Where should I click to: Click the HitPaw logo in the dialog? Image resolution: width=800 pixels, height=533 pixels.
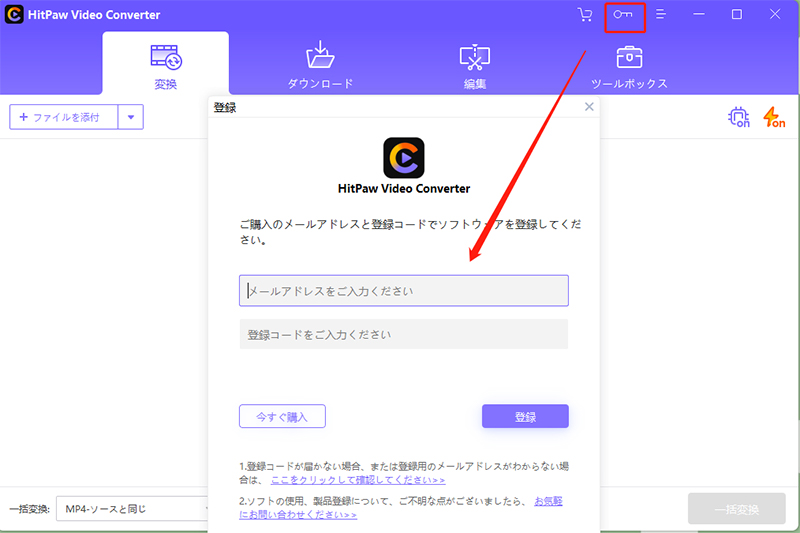click(x=404, y=158)
